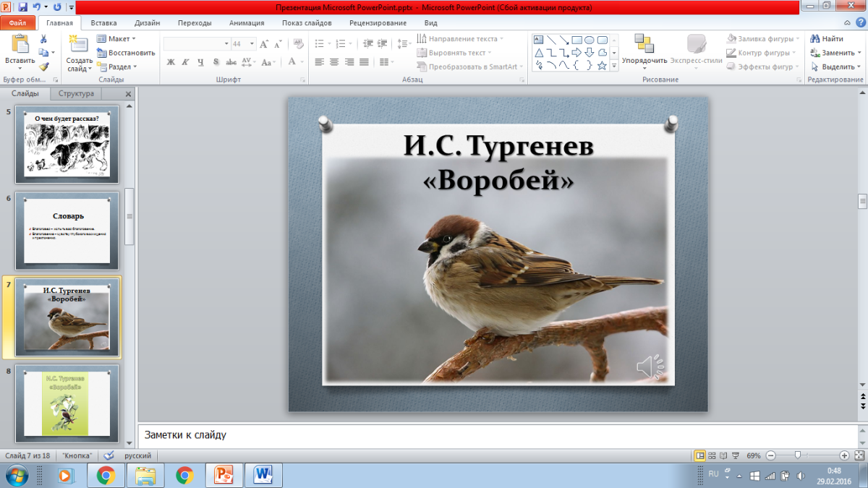
Task: Toggle the bulleted list formatting
Action: tap(318, 43)
